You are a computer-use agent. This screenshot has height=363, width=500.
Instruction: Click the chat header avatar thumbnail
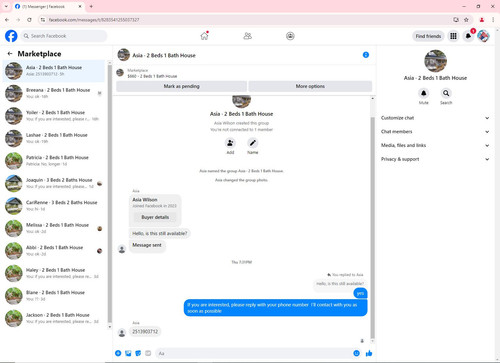123,55
